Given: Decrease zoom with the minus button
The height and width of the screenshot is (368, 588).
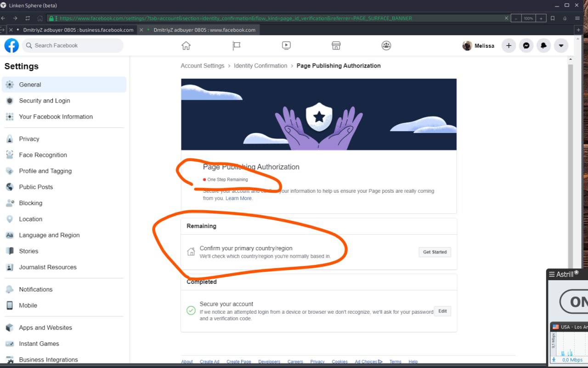Looking at the screenshot, I should point(516,18).
